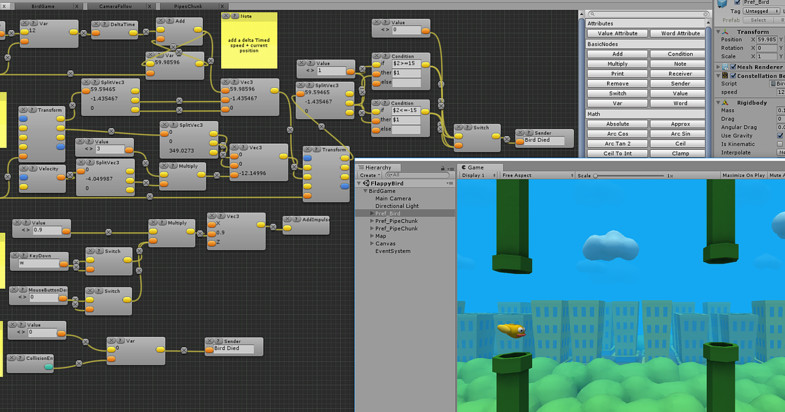
Task: Toggle the Mesh Renderer enabled checkbox
Action: click(733, 67)
